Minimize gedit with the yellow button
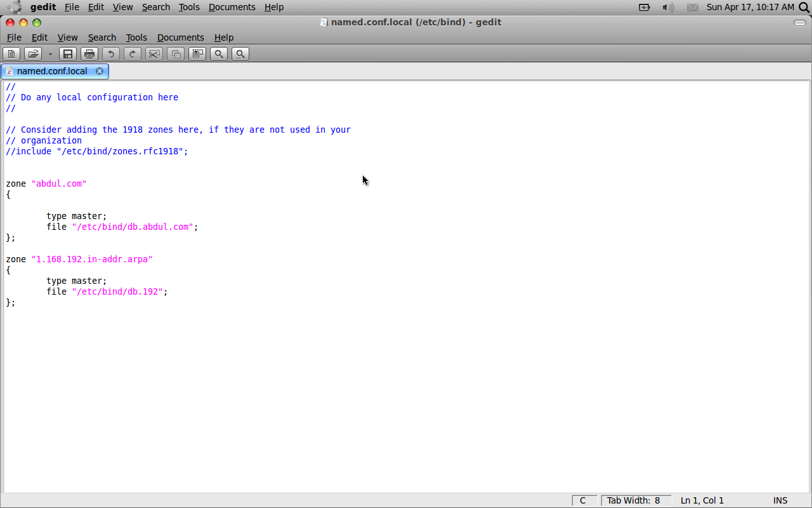 click(x=23, y=23)
